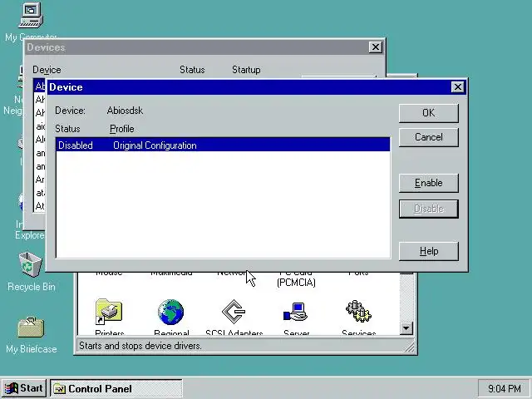Open My Briefcase desktop icon
Viewport: 532px width, 399px height.
click(31, 328)
